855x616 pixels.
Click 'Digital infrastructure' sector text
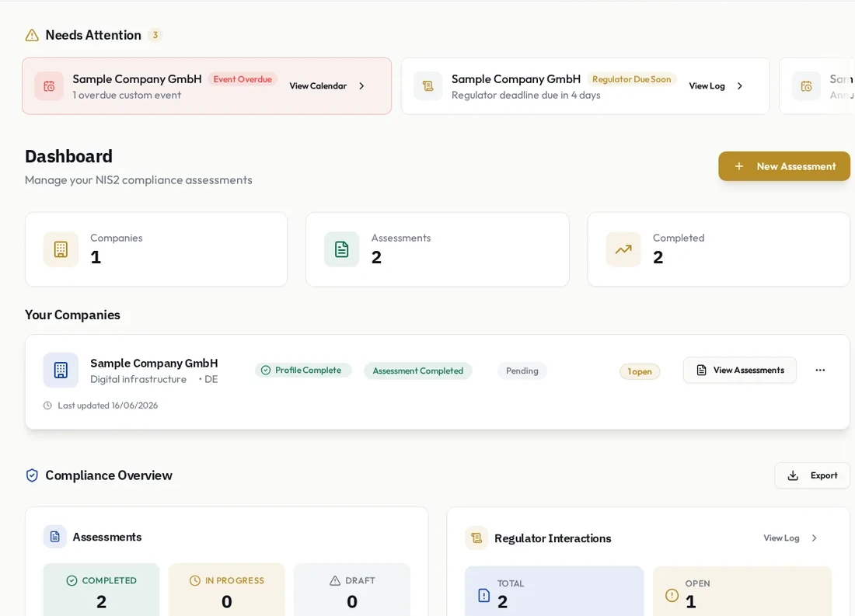coord(138,379)
